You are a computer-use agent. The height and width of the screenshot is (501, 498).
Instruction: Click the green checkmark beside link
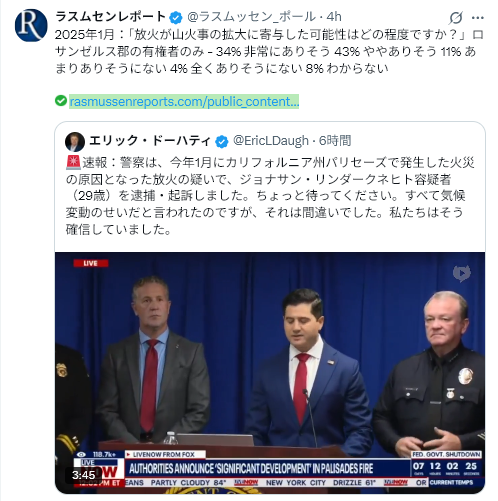(61, 101)
